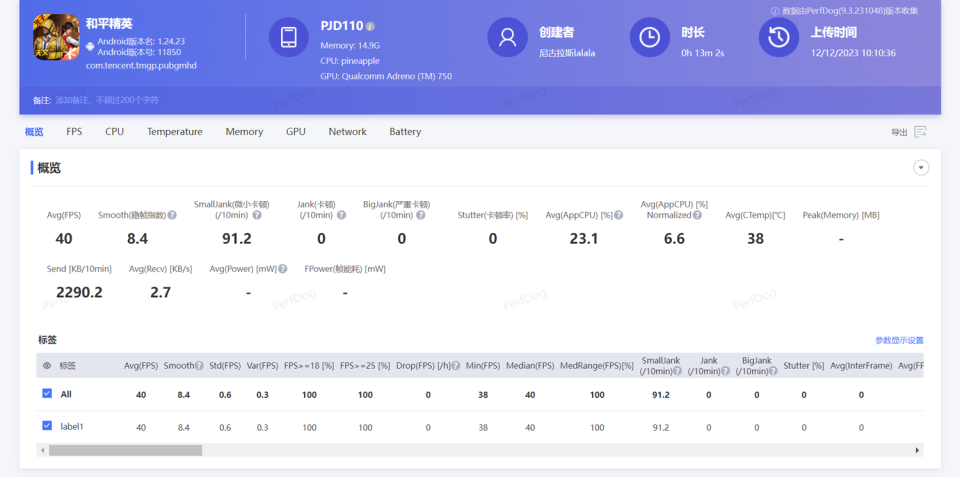Click the creator user avatar icon
960x477 pixels.
[x=507, y=37]
